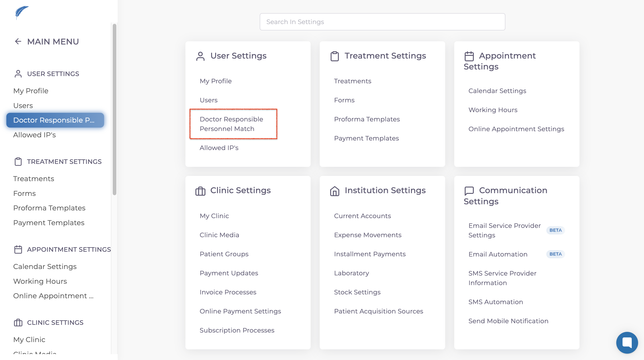Open Patient Acquisition Sources
The image size is (644, 360).
point(379,311)
